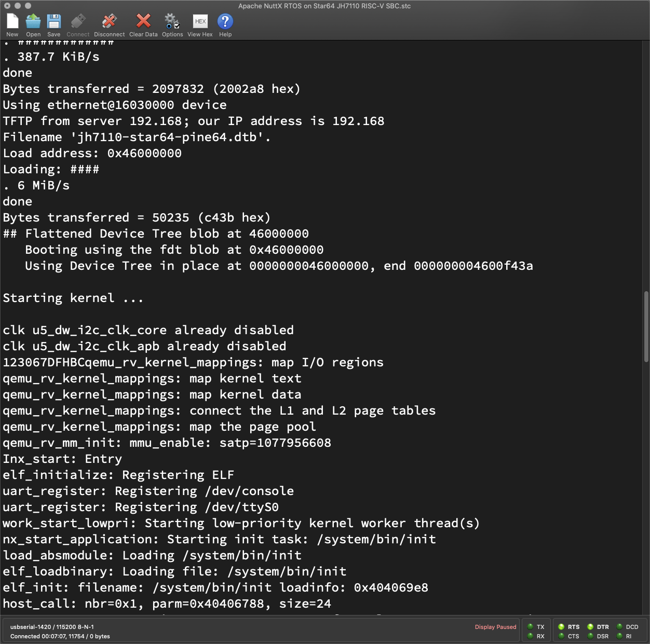The width and height of the screenshot is (650, 644).
Task: Click usbserial-1420 / 115200 8-N-1 status text
Action: [x=52, y=627]
